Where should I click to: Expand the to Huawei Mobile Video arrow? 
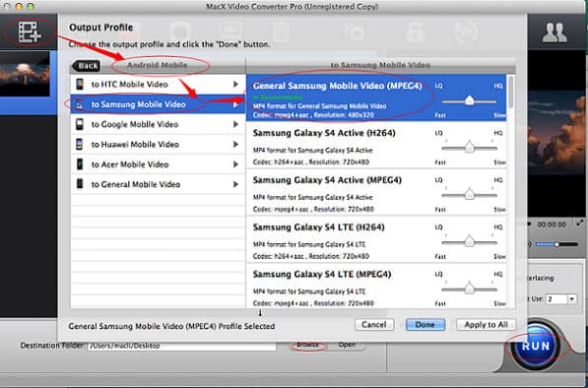[x=235, y=145]
